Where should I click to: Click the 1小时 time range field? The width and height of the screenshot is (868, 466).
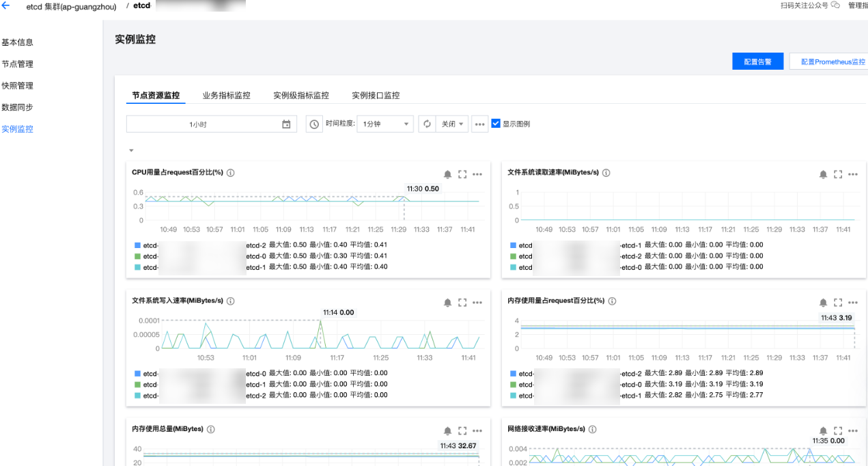[212, 124]
